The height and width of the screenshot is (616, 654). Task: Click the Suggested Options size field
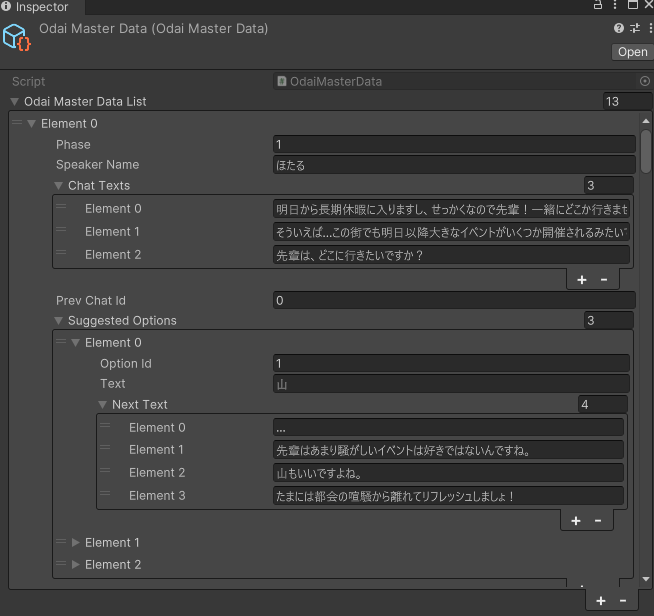point(609,320)
